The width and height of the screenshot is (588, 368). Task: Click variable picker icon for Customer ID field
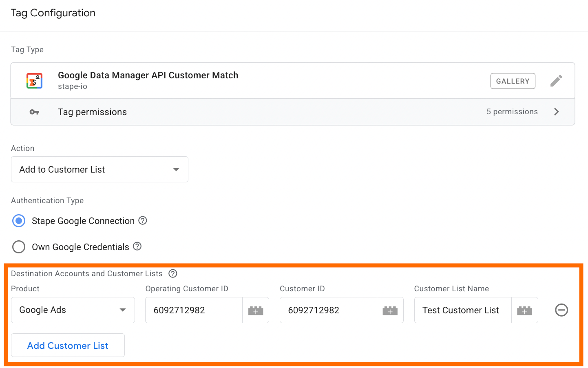click(x=390, y=310)
